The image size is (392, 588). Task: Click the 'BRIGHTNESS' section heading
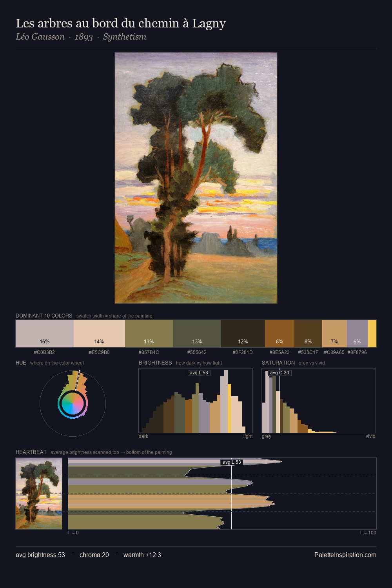coord(155,363)
